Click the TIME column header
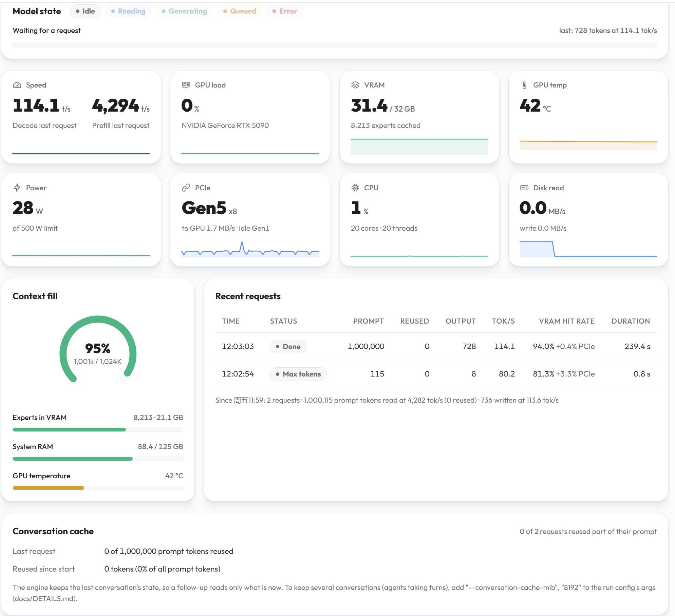 231,321
